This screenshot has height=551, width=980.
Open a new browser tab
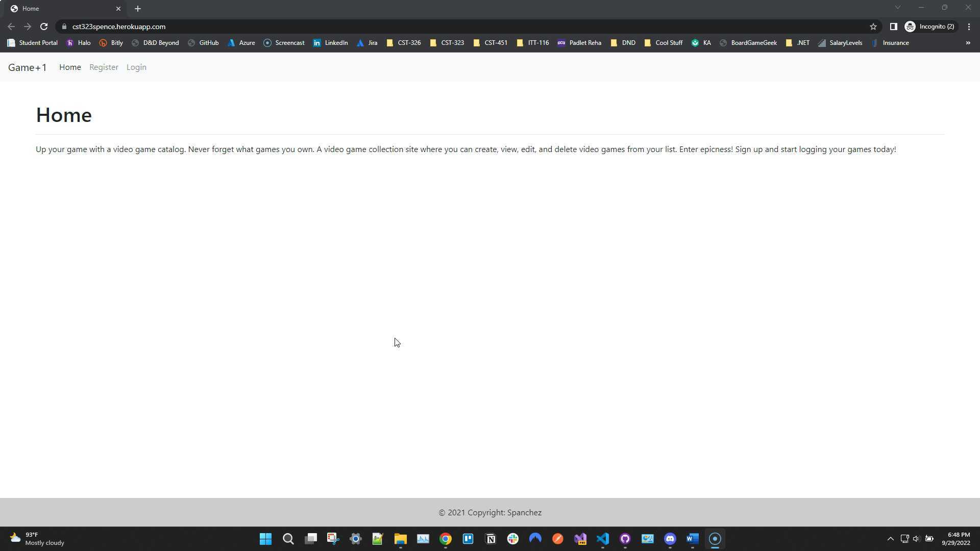[138, 9]
